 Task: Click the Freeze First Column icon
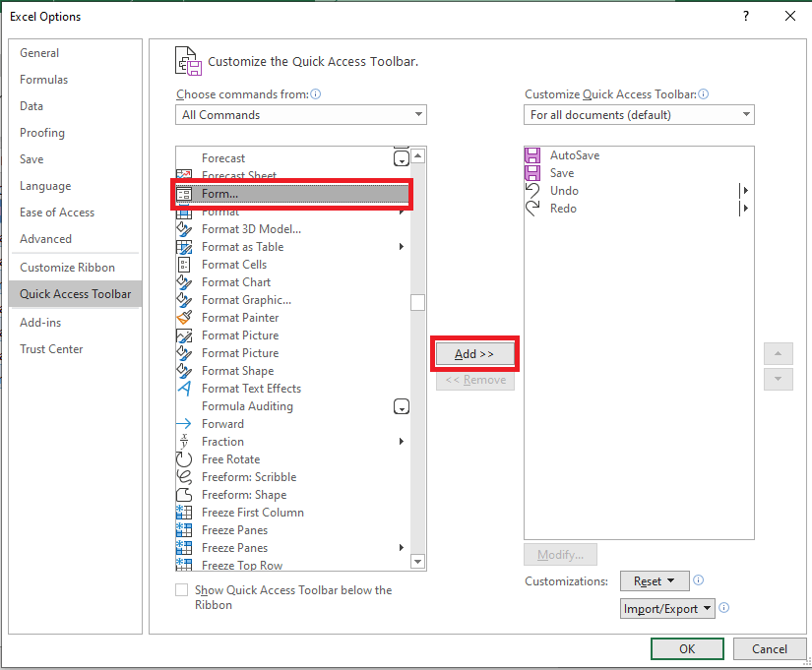(184, 512)
